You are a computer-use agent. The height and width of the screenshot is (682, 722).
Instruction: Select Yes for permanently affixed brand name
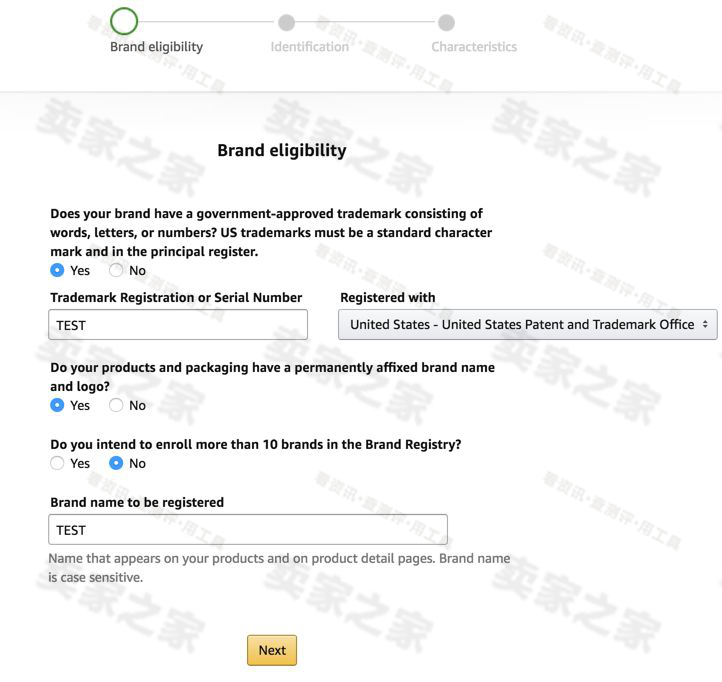coord(57,405)
